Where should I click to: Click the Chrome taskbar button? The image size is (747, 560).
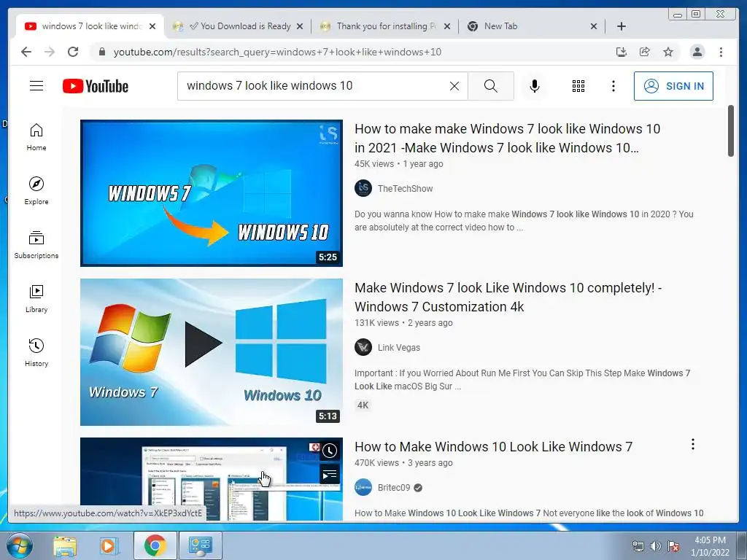155,545
